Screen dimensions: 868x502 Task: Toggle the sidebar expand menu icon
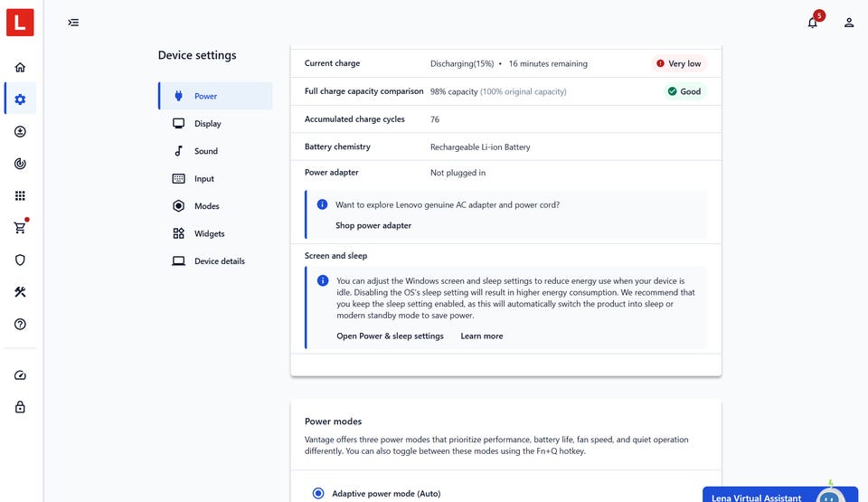point(73,23)
